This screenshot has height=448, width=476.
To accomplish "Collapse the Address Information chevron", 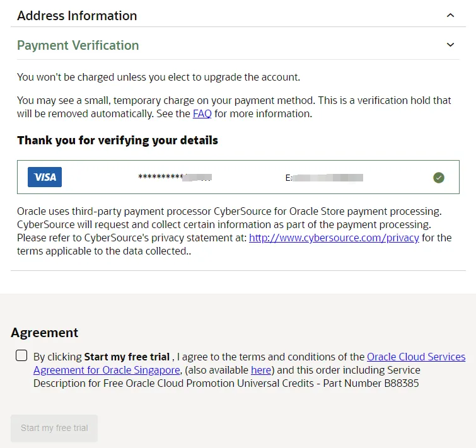I will (x=451, y=15).
